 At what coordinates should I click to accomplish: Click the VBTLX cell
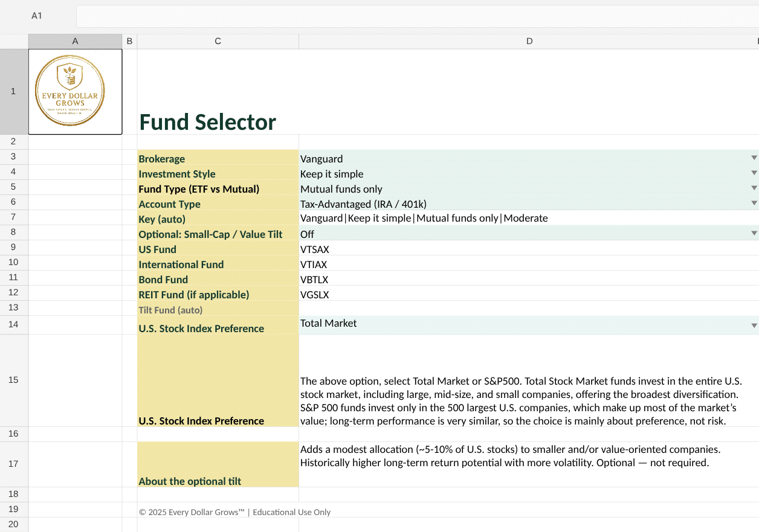(529, 278)
